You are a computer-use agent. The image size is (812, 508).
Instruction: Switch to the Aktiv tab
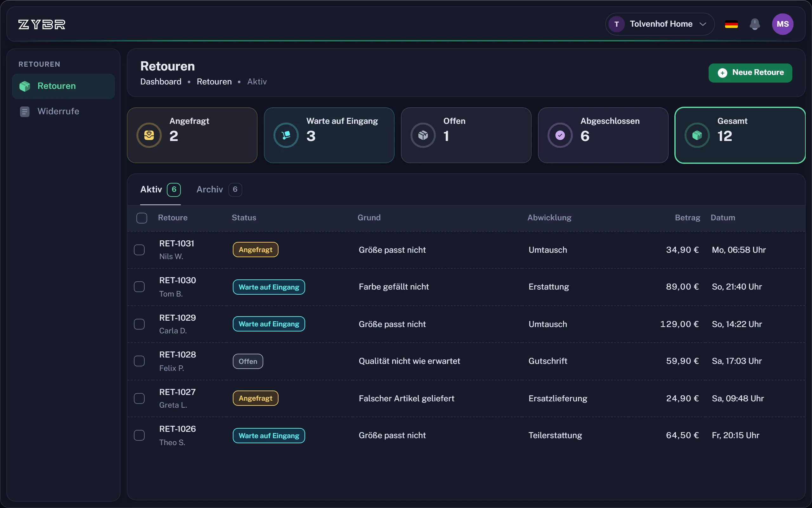click(x=160, y=190)
